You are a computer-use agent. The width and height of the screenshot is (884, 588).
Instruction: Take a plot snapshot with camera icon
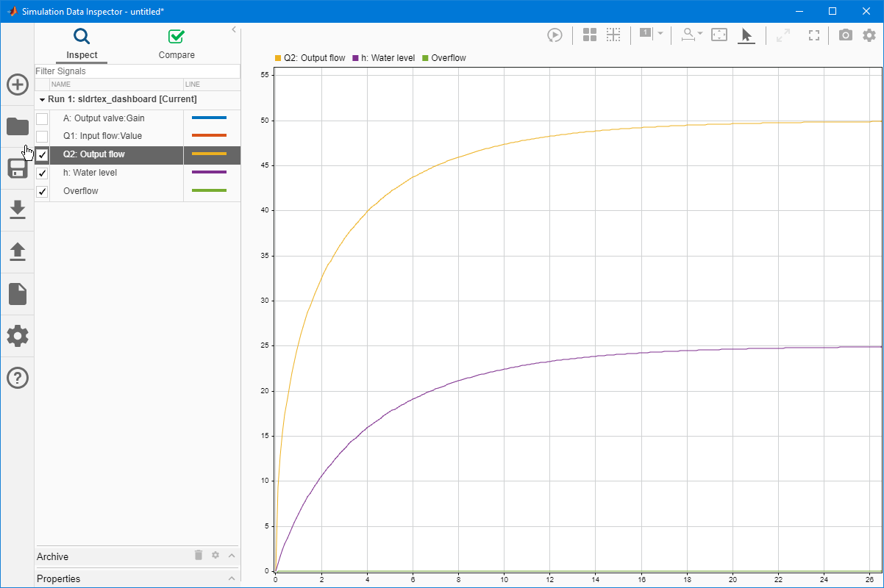click(x=846, y=35)
